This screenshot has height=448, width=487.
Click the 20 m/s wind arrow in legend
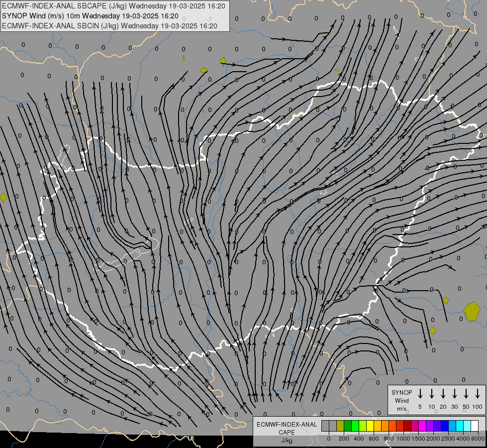coord(443,393)
